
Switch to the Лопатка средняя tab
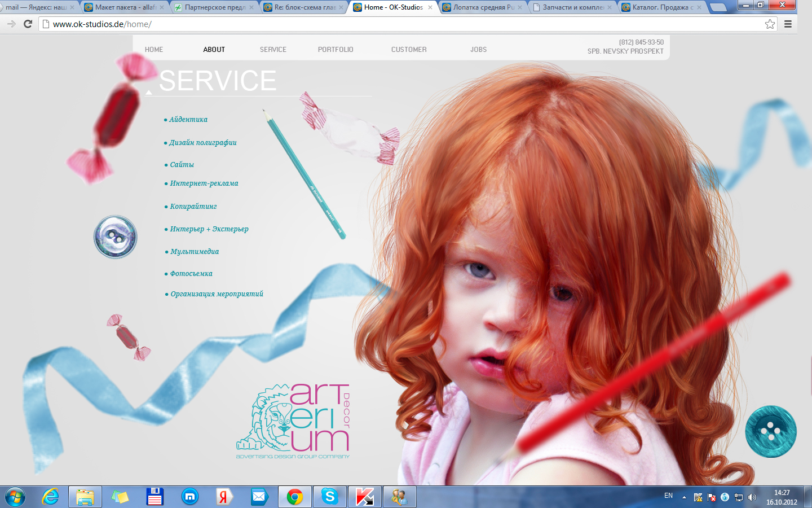coord(483,7)
